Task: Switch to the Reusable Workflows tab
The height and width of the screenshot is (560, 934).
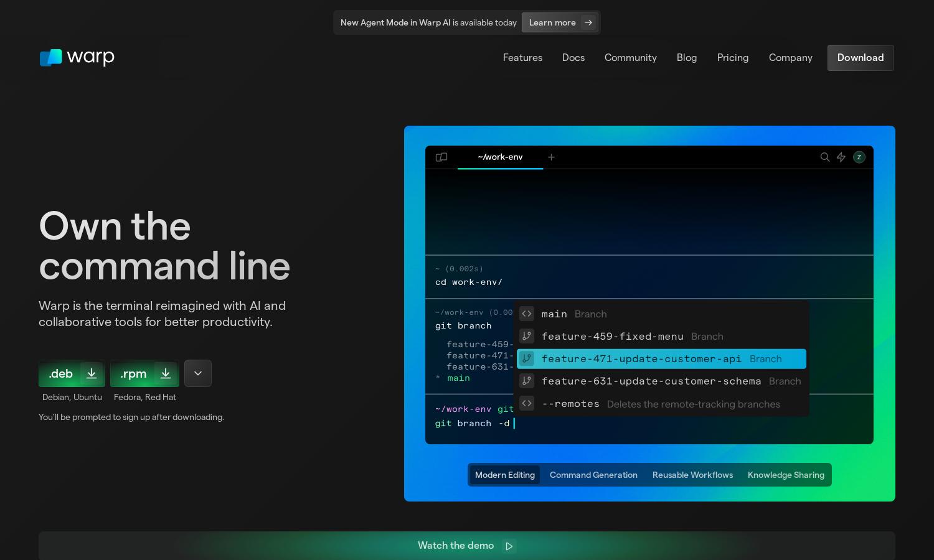Action: point(692,475)
